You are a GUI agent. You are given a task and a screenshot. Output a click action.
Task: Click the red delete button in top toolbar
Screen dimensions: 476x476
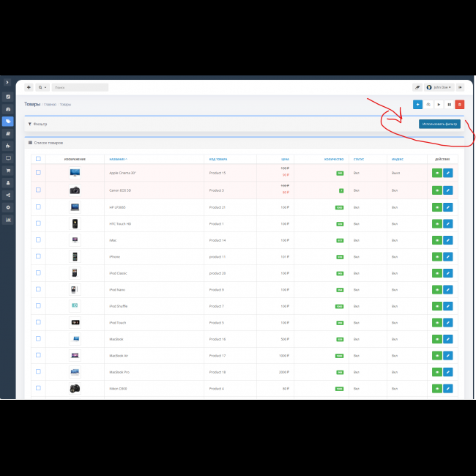(x=459, y=105)
